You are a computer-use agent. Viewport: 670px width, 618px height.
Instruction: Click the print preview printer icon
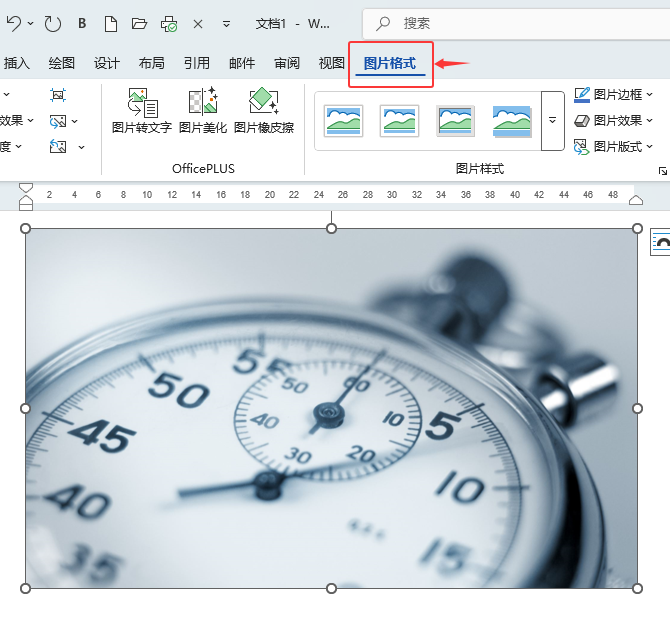click(169, 24)
